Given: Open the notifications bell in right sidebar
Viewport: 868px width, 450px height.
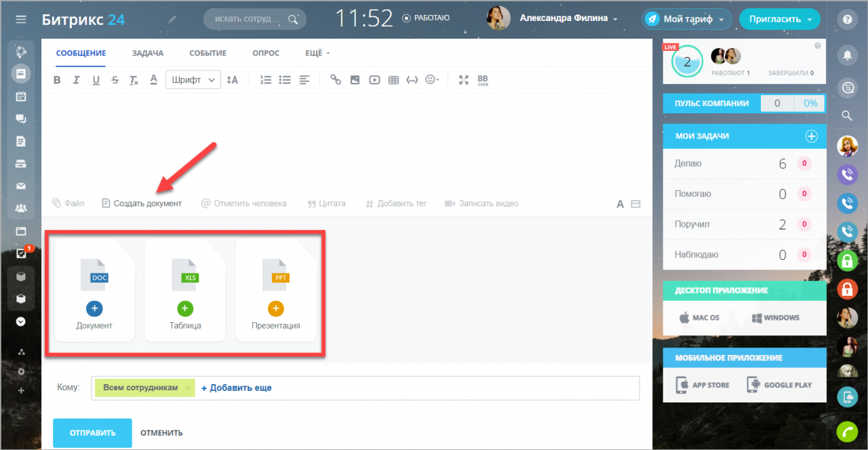Looking at the screenshot, I should (847, 56).
